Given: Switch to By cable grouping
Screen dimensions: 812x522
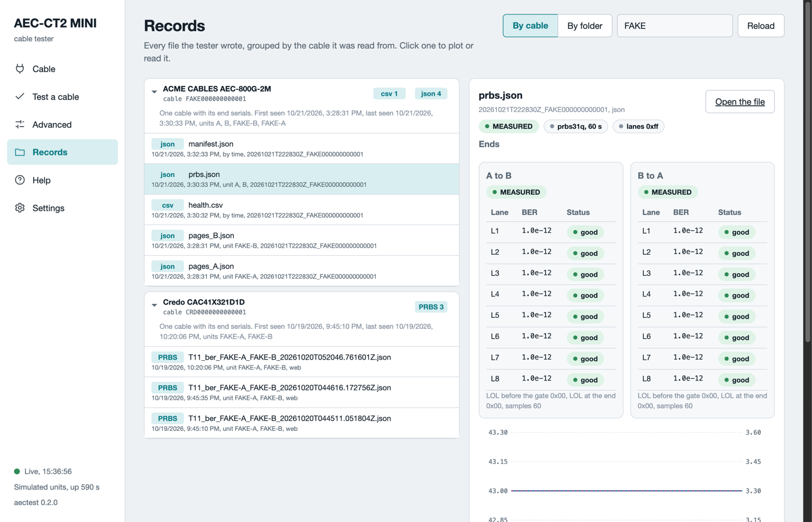Looking at the screenshot, I should coord(530,26).
